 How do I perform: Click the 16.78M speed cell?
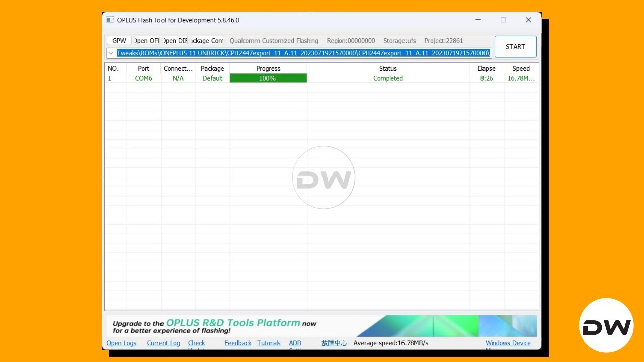coord(521,78)
